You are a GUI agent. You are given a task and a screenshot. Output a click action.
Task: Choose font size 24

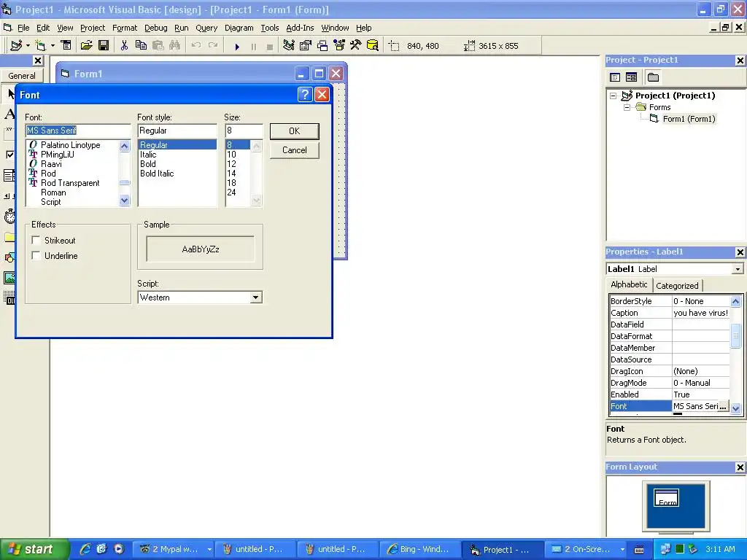pyautogui.click(x=231, y=192)
